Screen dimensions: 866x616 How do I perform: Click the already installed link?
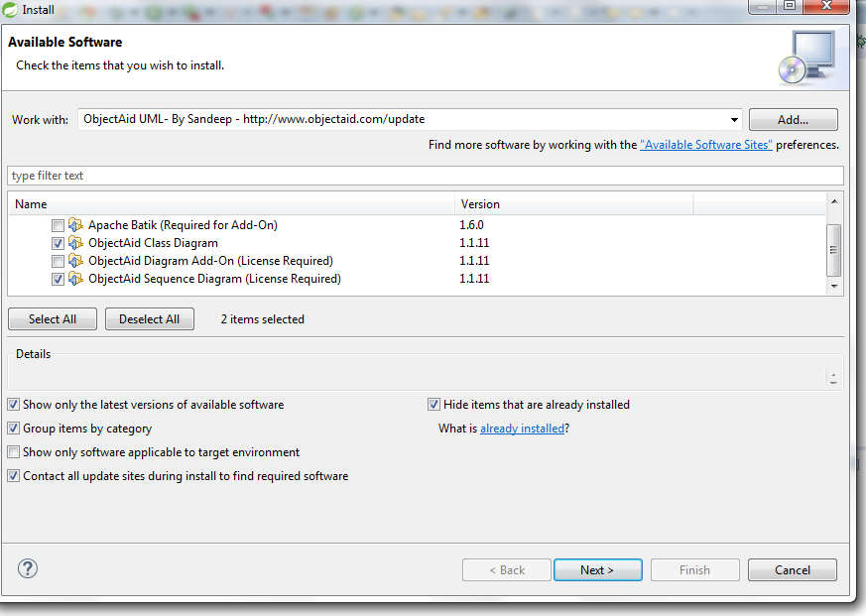coord(522,428)
